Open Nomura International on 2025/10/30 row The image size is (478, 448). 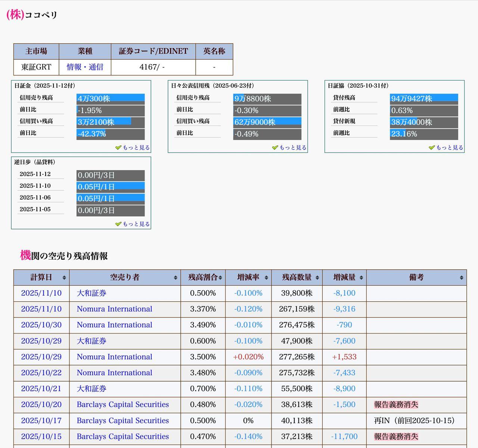pos(114,325)
